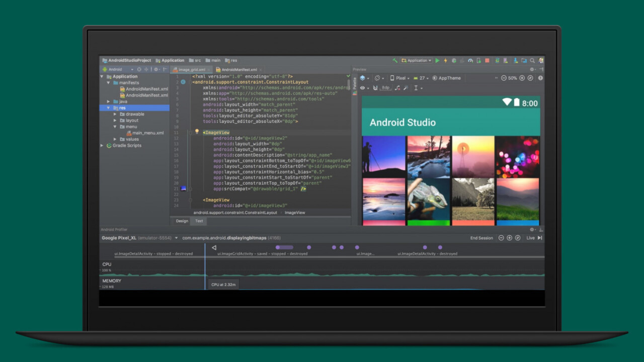Collapse the manifests folder in project tree

click(x=109, y=83)
